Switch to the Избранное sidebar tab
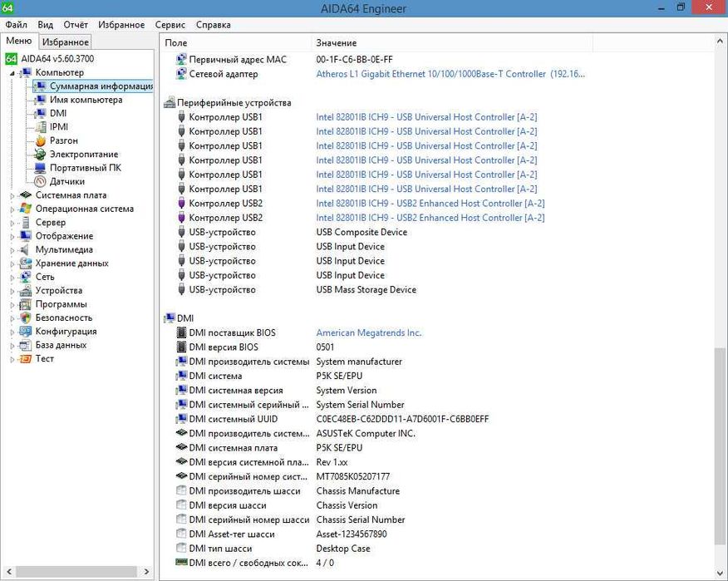 (65, 42)
